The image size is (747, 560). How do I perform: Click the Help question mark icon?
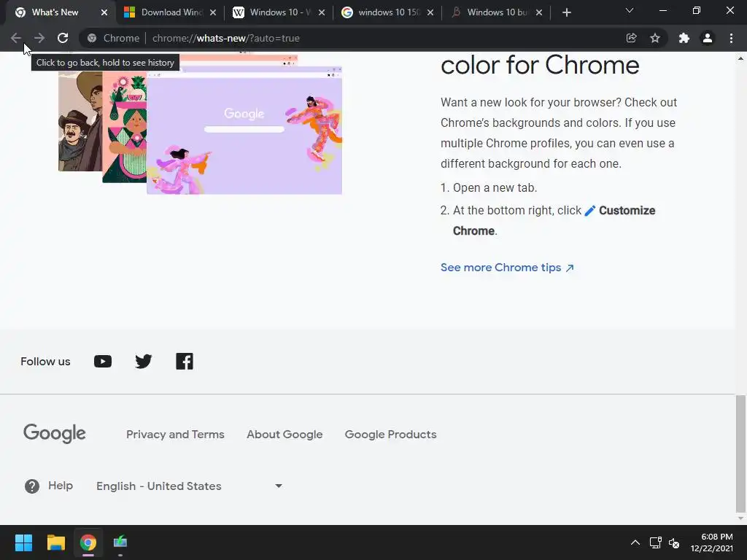(x=32, y=486)
